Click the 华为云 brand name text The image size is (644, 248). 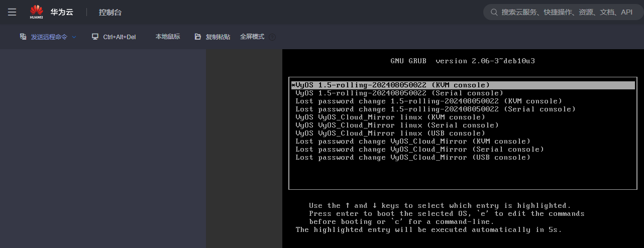pyautogui.click(x=62, y=12)
